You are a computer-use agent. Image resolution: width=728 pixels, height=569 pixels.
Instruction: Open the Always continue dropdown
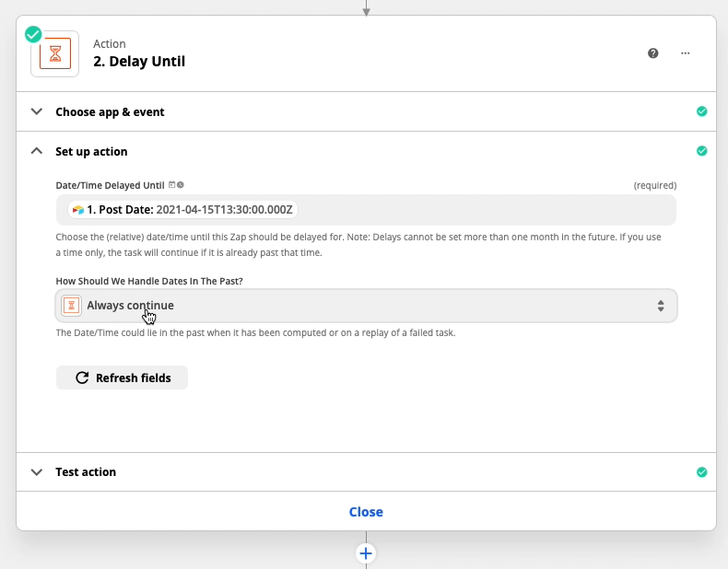367,306
